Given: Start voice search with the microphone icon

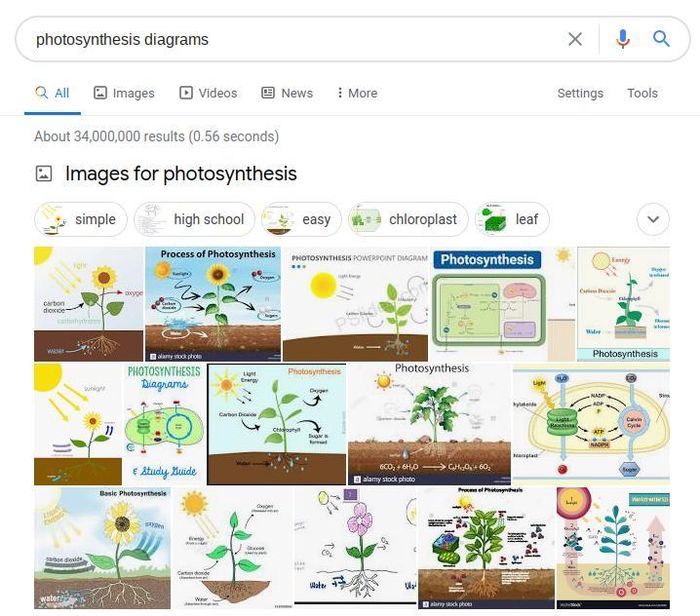Looking at the screenshot, I should 623,39.
